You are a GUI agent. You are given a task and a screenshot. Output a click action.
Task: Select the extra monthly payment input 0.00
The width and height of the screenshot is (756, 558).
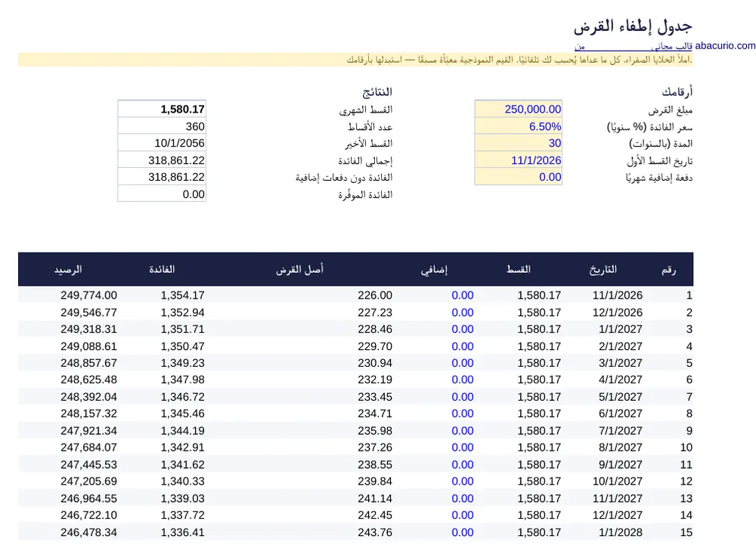[519, 177]
